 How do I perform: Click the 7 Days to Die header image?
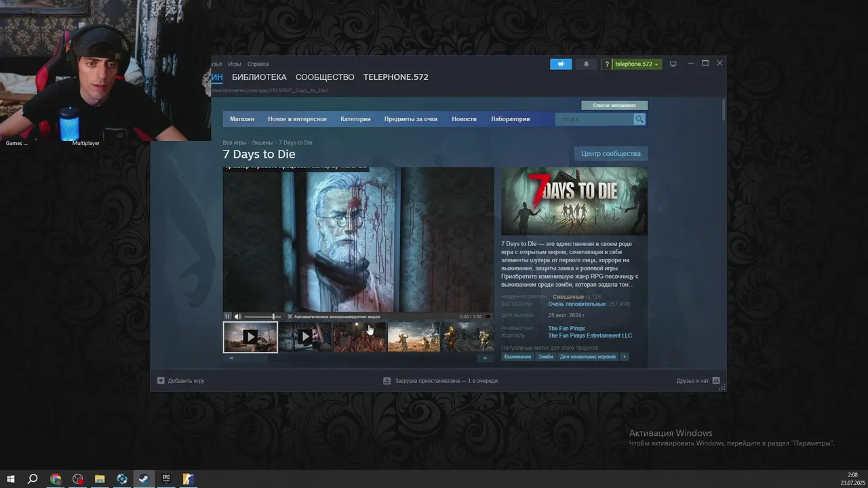574,201
